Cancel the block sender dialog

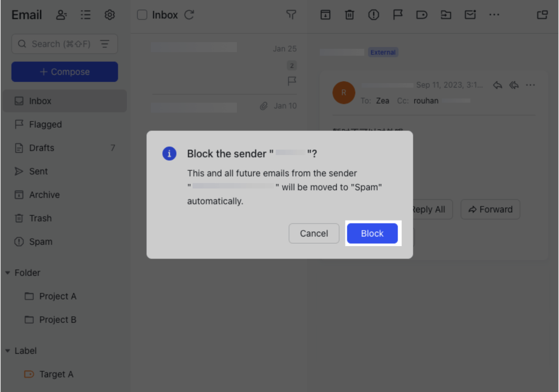(x=314, y=233)
